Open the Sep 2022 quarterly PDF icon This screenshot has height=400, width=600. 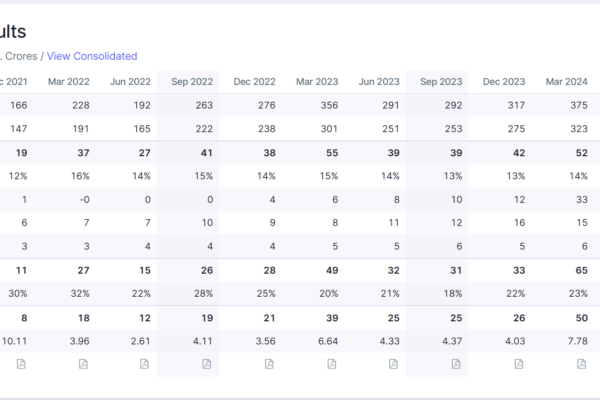pyautogui.click(x=207, y=364)
